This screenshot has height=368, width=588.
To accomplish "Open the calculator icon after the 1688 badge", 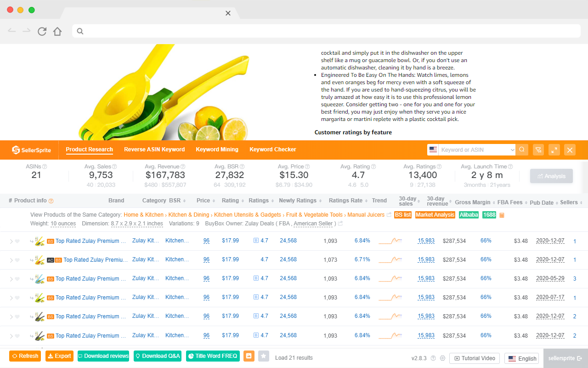I will tap(502, 215).
